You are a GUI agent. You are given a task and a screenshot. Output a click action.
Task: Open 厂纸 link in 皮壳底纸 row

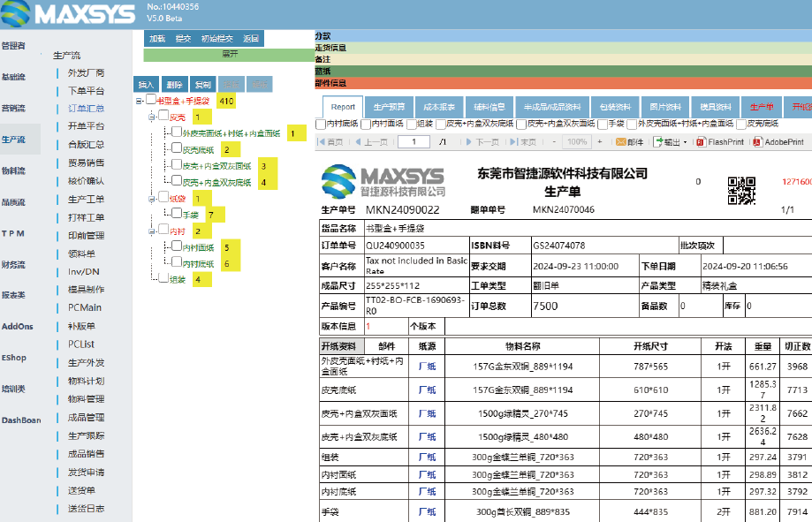[428, 390]
